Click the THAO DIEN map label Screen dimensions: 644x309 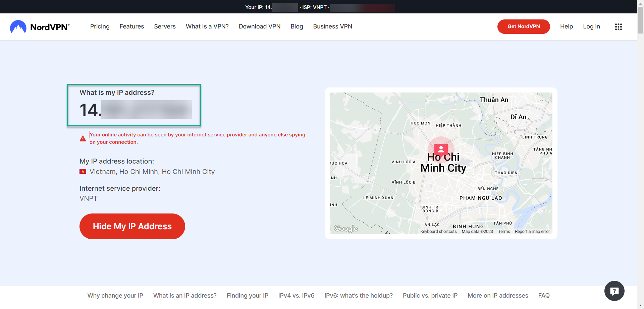pos(506,173)
